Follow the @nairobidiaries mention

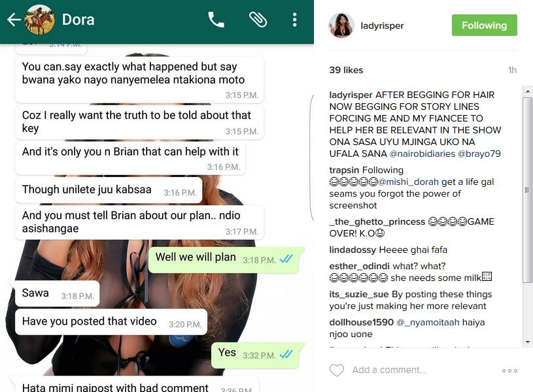pyautogui.click(x=422, y=154)
